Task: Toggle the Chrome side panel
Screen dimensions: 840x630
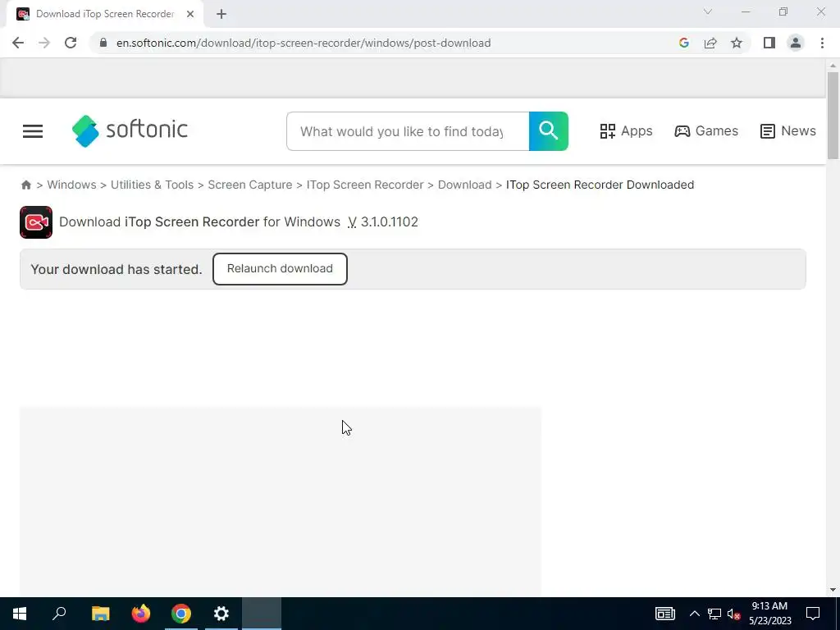Action: 769,43
